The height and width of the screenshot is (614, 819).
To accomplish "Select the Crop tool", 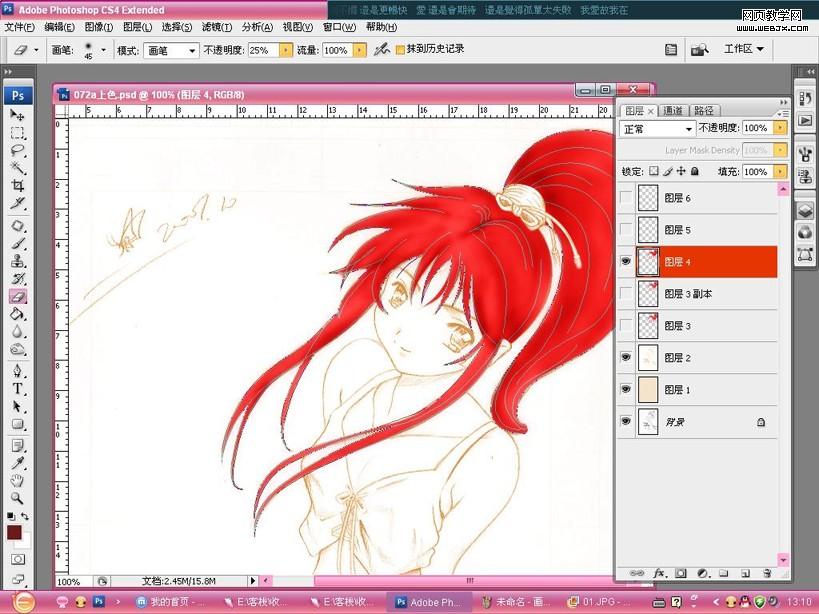I will pyautogui.click(x=18, y=186).
